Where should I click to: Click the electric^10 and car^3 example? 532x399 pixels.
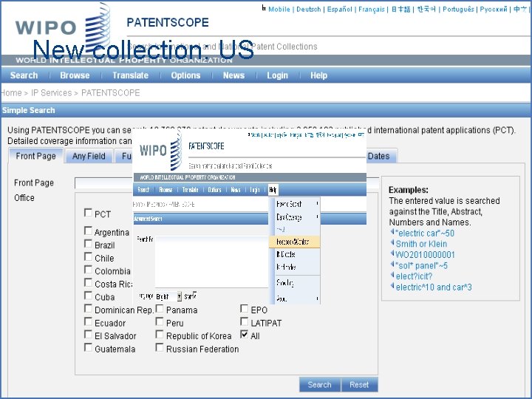tap(434, 287)
